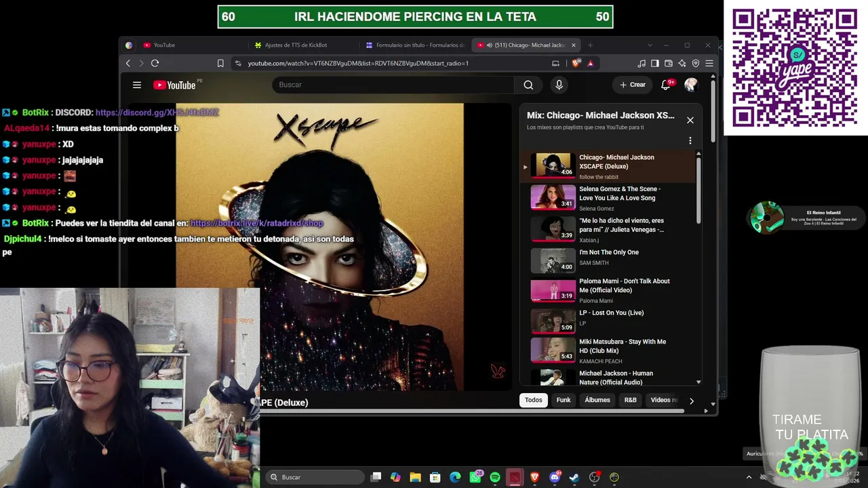Screen dimensions: 868x488
Task: Open File Explorer from the taskbar
Action: 416,477
